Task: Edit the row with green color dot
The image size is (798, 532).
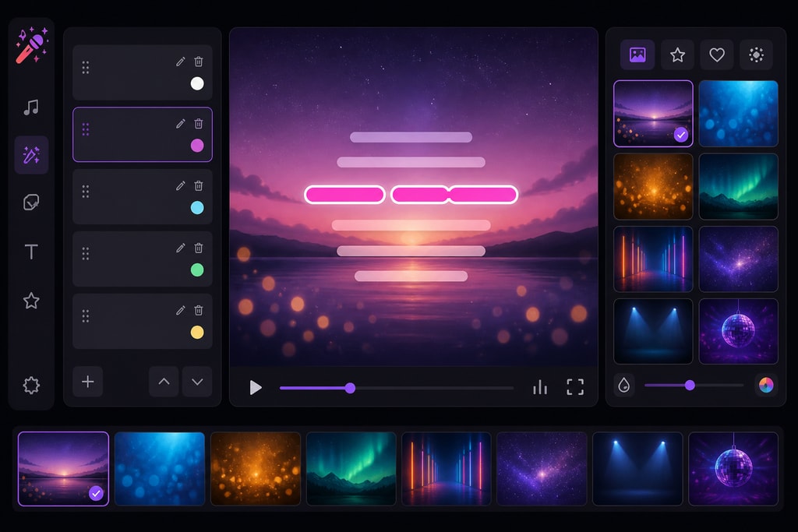Action: [181, 248]
